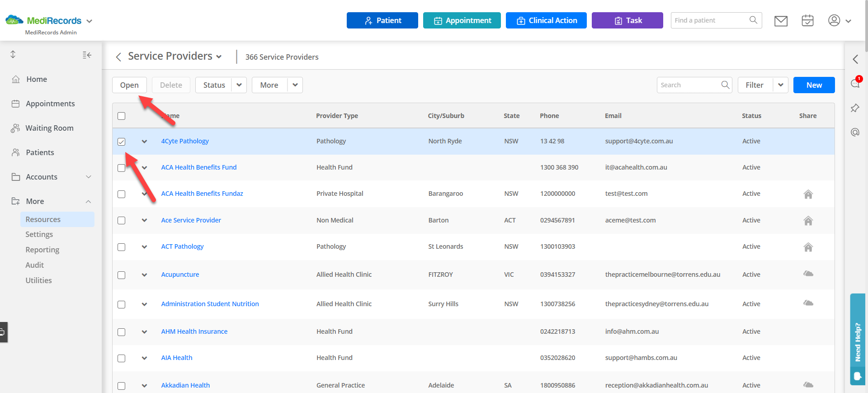The height and width of the screenshot is (393, 868).
Task: Check the ACA Health Benefits Fund checkbox
Action: point(121,168)
